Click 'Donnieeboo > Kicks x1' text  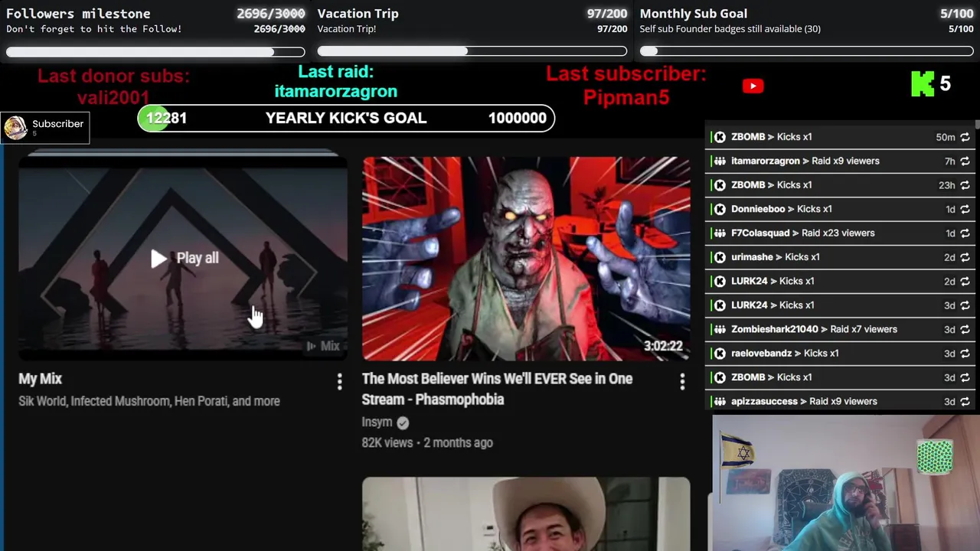click(782, 209)
